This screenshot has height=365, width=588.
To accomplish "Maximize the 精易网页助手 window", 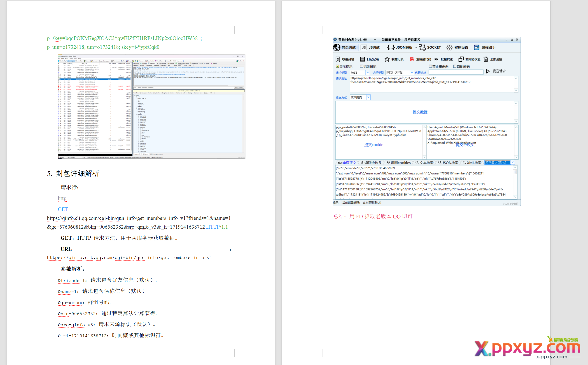I will pos(512,40).
